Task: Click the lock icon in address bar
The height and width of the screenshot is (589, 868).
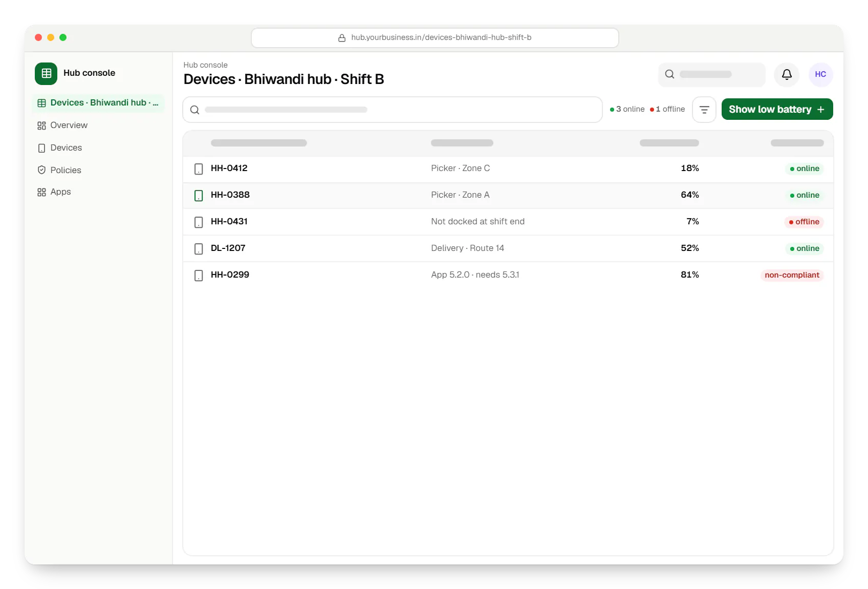Action: 342,38
